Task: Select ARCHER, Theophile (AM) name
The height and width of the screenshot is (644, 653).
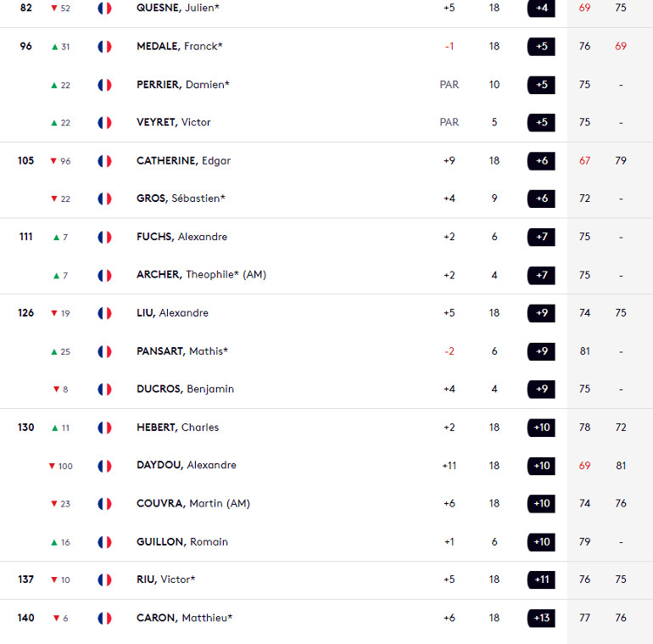Action: pos(201,275)
